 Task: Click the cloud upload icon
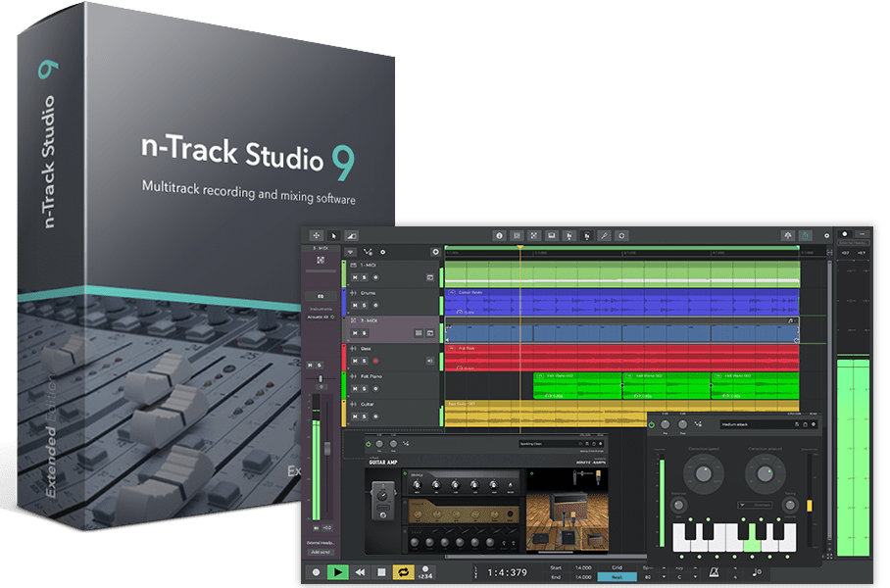(788, 235)
